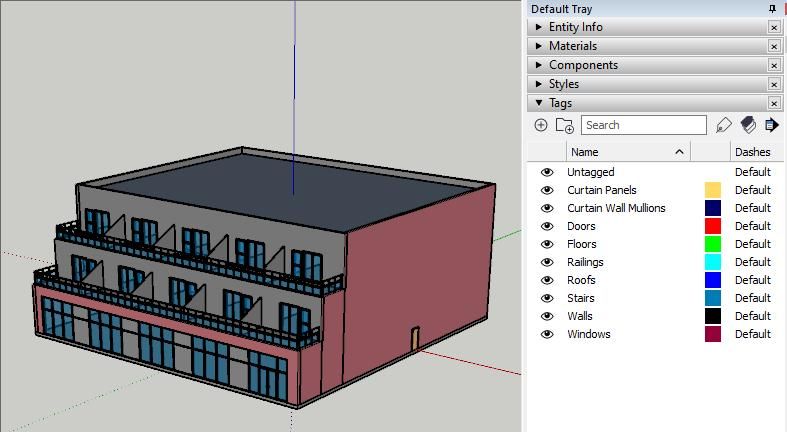
Task: Select the Stairs tag name
Action: (x=581, y=298)
